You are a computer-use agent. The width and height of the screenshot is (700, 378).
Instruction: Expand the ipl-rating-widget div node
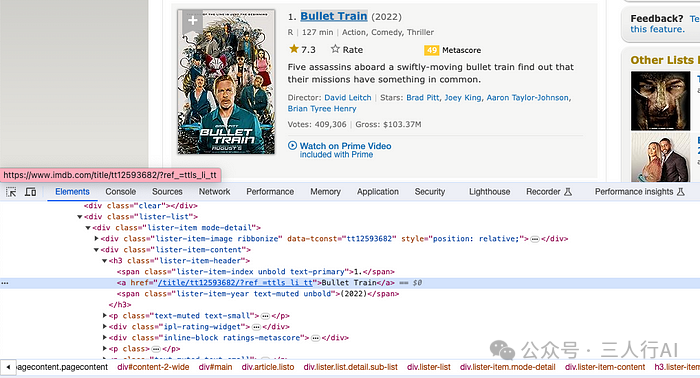[105, 327]
